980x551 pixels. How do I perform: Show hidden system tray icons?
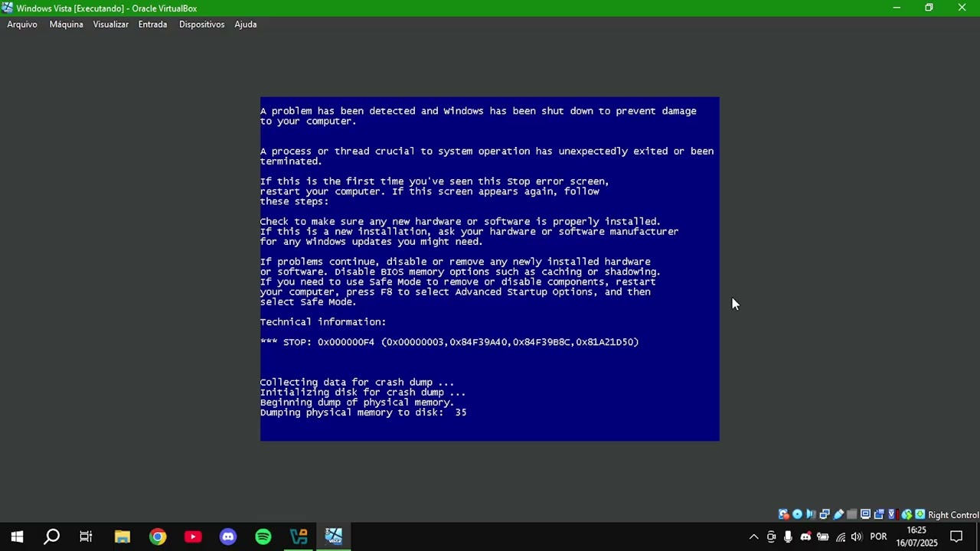coord(753,537)
